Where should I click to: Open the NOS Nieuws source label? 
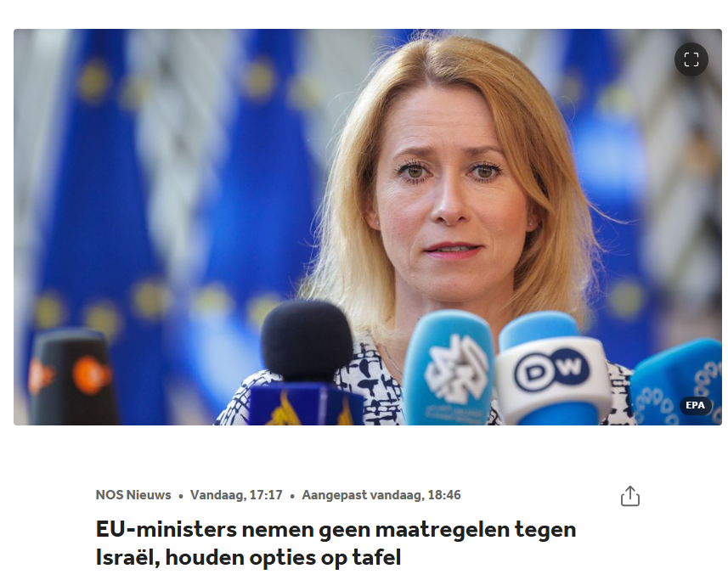tap(133, 495)
